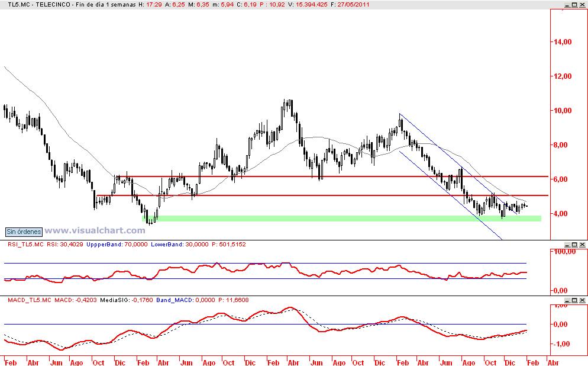Click the MediaSIG: -0,1760 value
Screen dimensions: 588x366
click(127, 300)
